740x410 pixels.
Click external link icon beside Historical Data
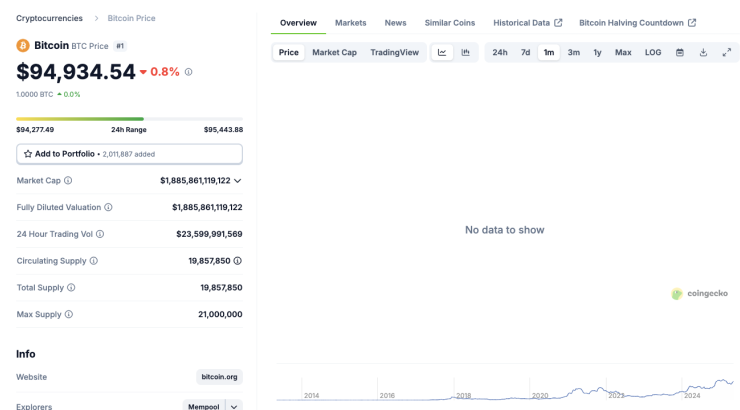[558, 23]
